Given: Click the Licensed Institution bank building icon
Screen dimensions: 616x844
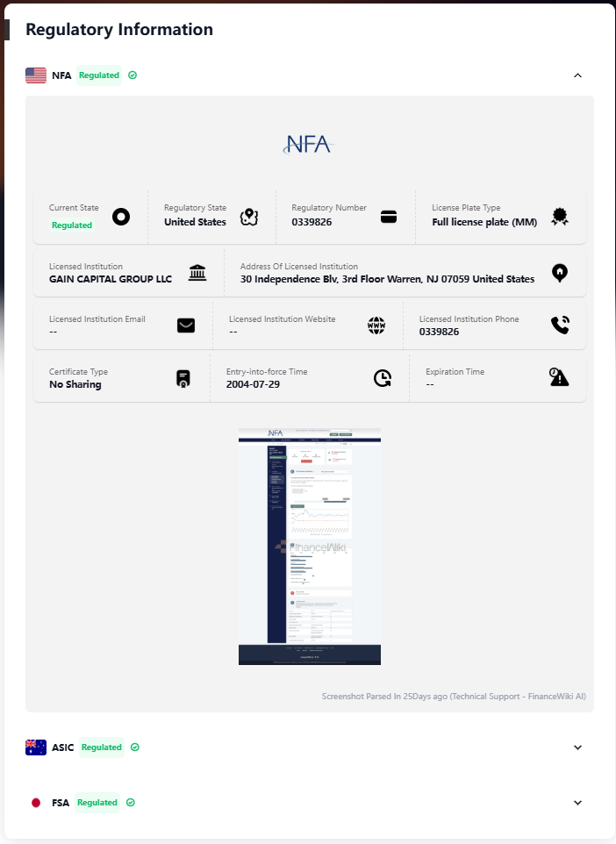Looking at the screenshot, I should (197, 273).
